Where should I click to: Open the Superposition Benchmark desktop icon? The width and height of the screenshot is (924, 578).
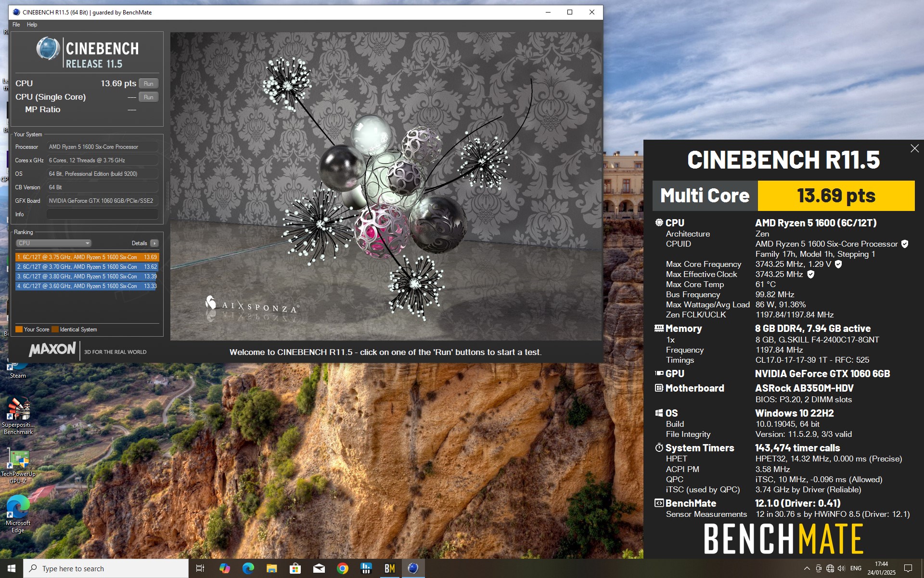18,416
